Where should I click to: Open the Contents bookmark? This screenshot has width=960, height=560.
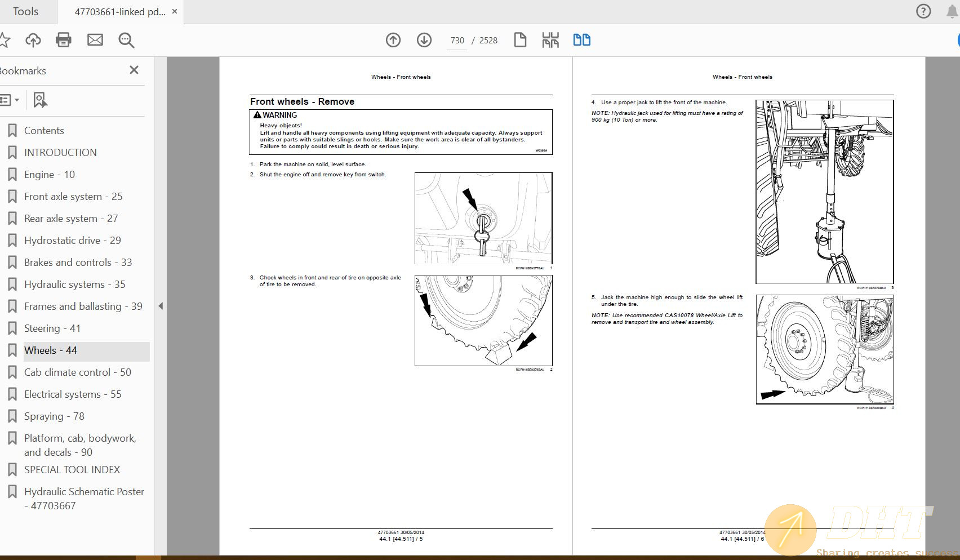pyautogui.click(x=44, y=131)
